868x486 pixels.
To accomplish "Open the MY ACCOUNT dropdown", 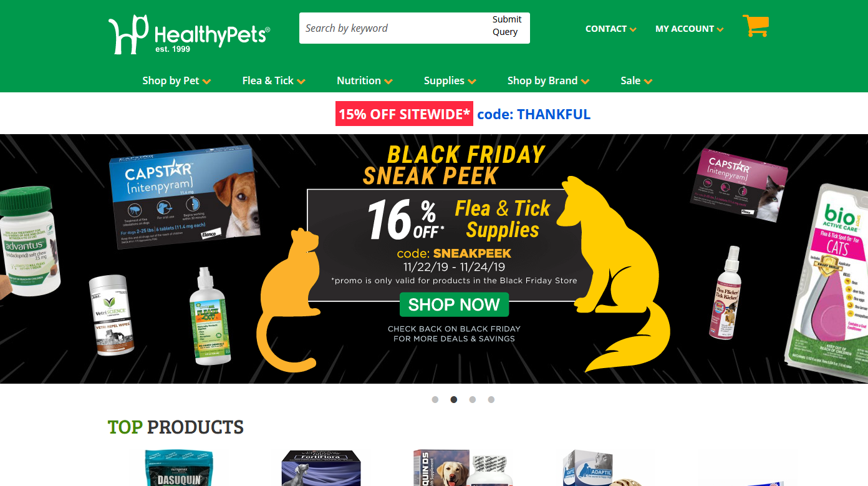I will (x=690, y=29).
